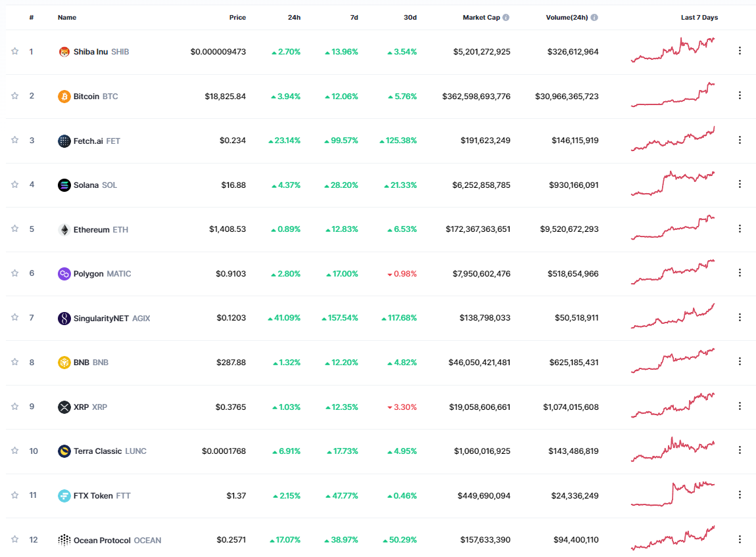Image resolution: width=756 pixels, height=557 pixels.
Task: Click the Polygon purple logo icon
Action: pos(64,274)
